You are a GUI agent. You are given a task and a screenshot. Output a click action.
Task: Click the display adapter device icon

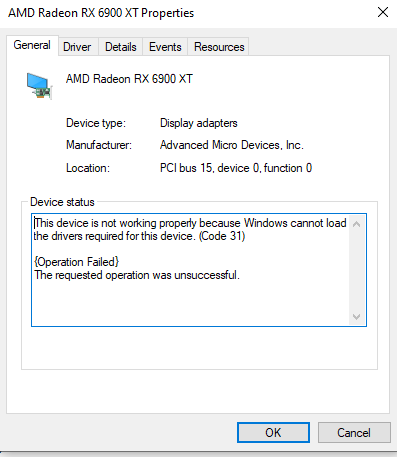click(40, 86)
